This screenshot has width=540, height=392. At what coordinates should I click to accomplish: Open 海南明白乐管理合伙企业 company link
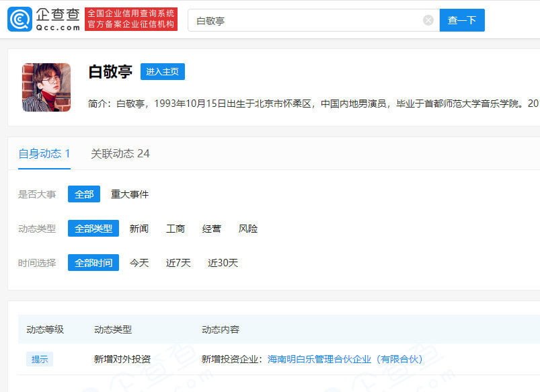345,359
